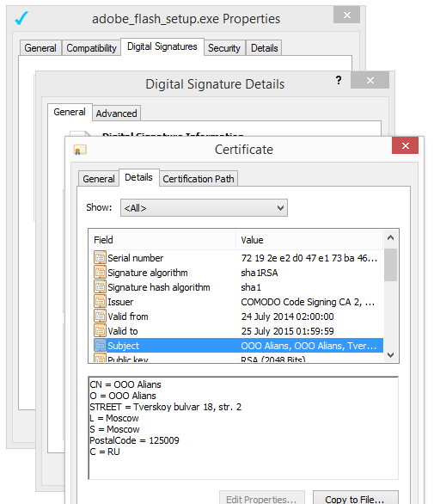Viewport: 434px width, 504px height.
Task: Click the 'O = OOO Alians' line
Action: pos(123,396)
